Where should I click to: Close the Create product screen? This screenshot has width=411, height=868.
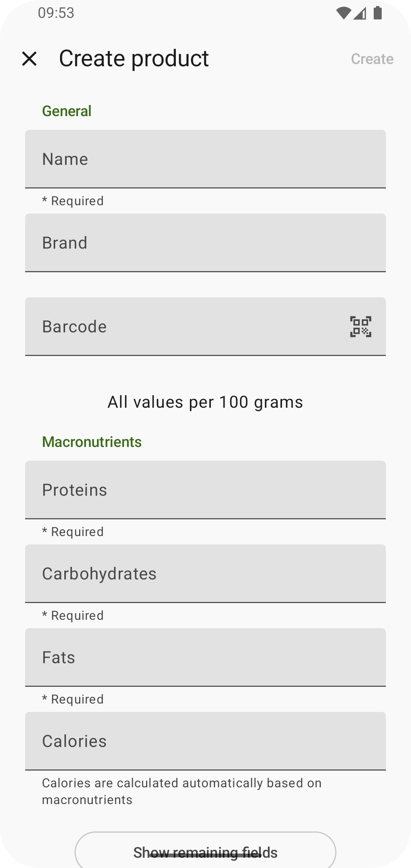point(29,59)
